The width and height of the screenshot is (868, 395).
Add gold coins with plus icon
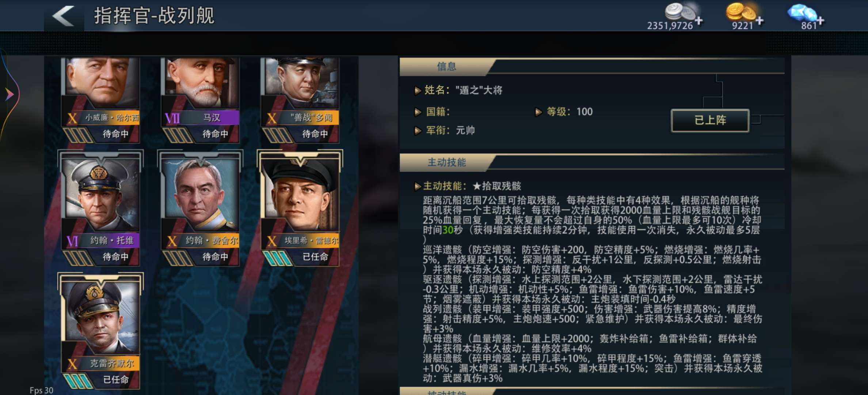click(x=759, y=20)
